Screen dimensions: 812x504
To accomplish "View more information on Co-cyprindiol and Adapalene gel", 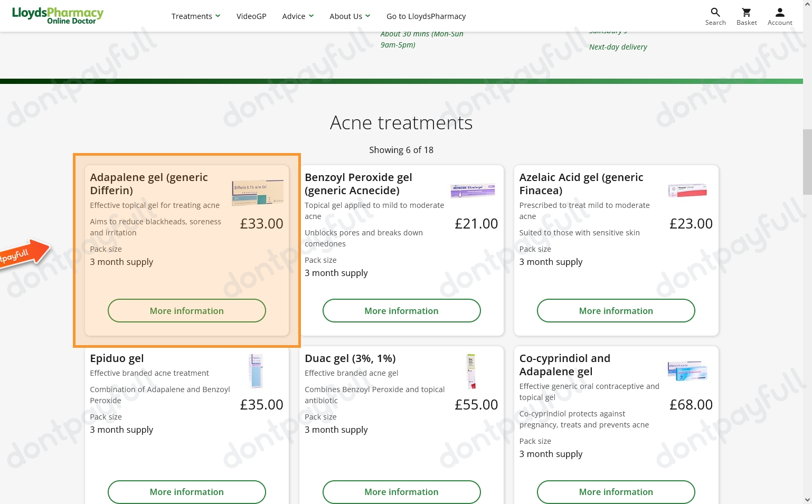I will (616, 492).
